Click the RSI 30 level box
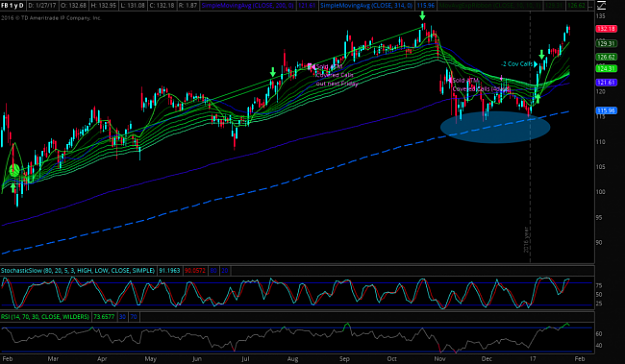Viewport: 625px width, 364px height. (x=122, y=317)
